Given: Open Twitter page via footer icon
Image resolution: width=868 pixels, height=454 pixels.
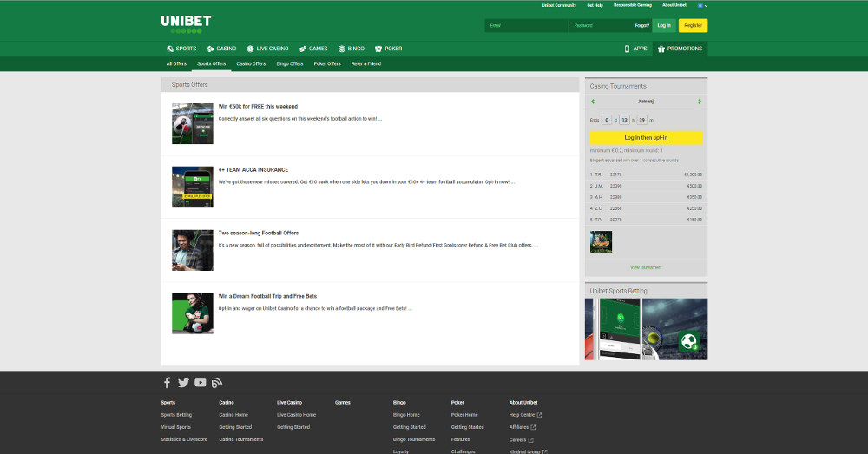Looking at the screenshot, I should tap(183, 383).
